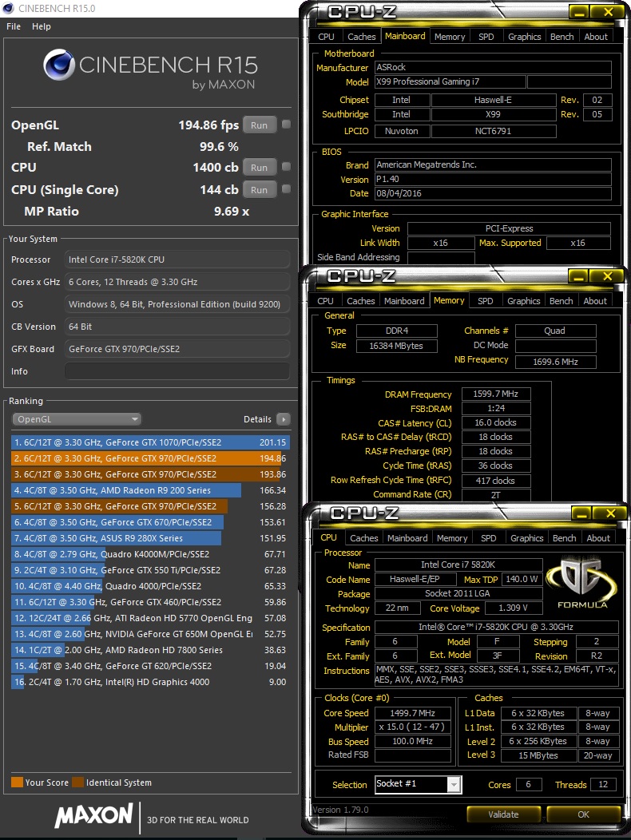The image size is (631, 840).
Task: Select ranking row 13 GeForce GT 650M
Action: point(151,634)
